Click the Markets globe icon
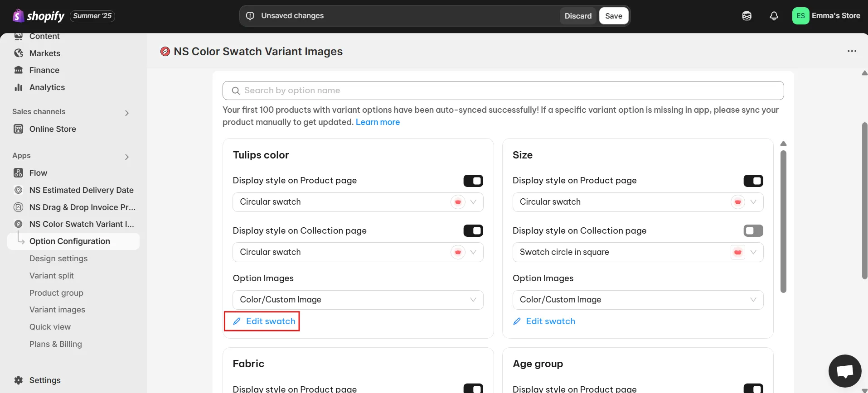The image size is (868, 393). 19,53
